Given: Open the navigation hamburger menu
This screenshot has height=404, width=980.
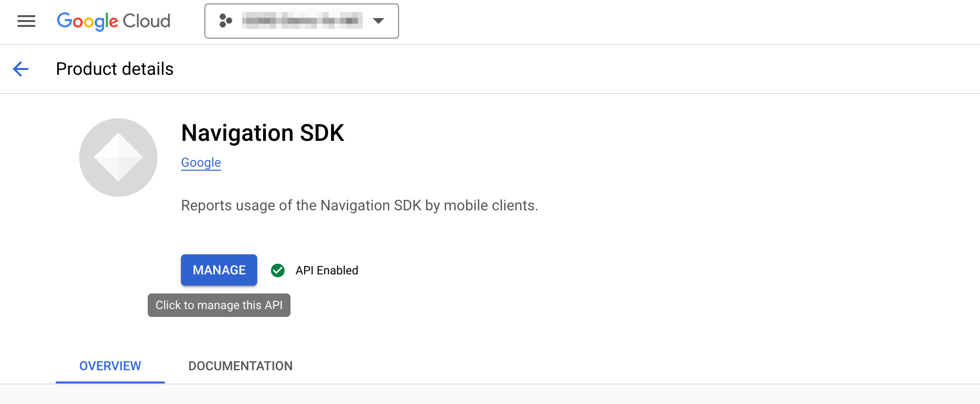Looking at the screenshot, I should (26, 21).
